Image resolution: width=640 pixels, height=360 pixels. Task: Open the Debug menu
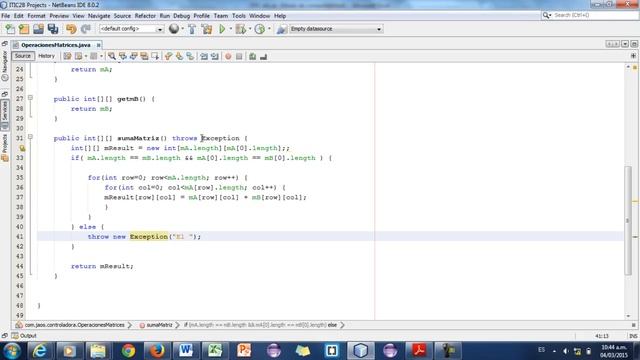click(182, 16)
